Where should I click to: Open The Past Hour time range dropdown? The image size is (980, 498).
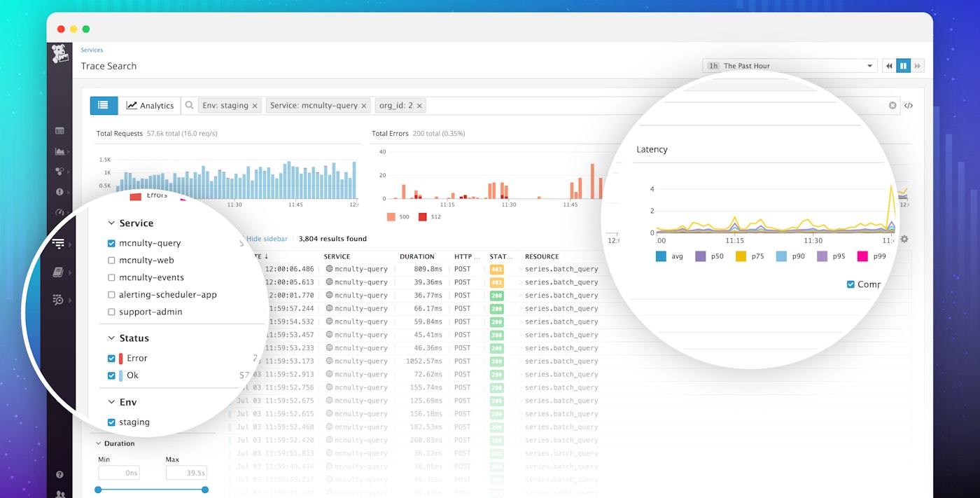point(790,65)
